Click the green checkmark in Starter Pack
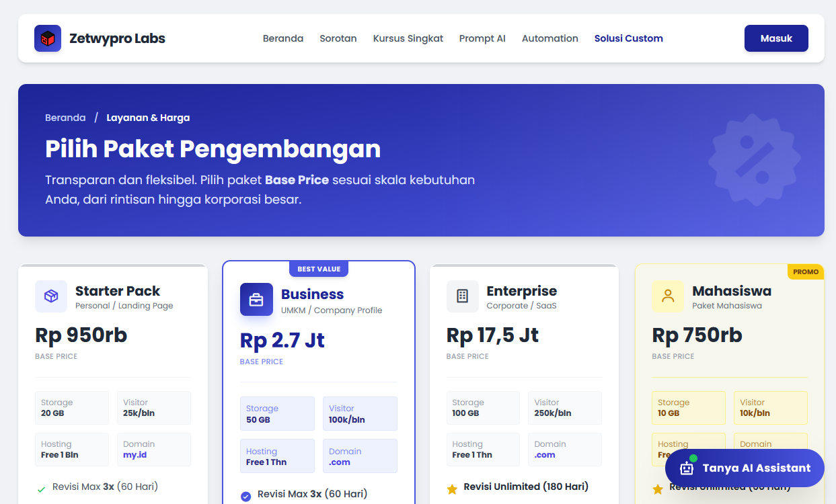 pyautogui.click(x=42, y=489)
